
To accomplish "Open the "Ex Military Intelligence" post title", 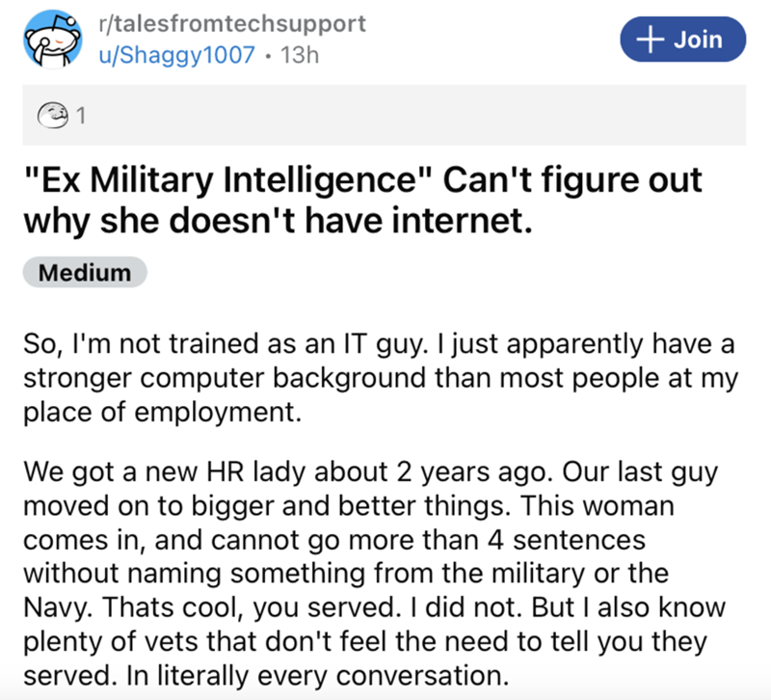I will [363, 180].
